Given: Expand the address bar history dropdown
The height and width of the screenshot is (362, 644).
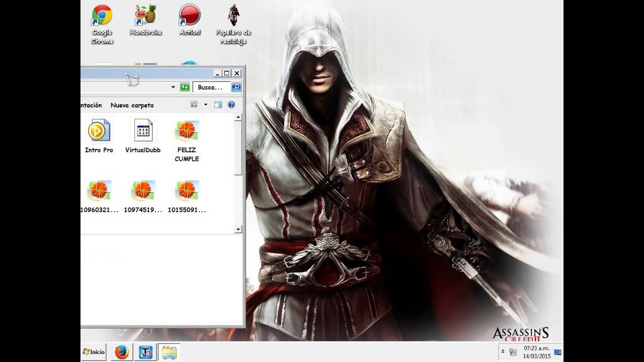Looking at the screenshot, I should [x=173, y=87].
